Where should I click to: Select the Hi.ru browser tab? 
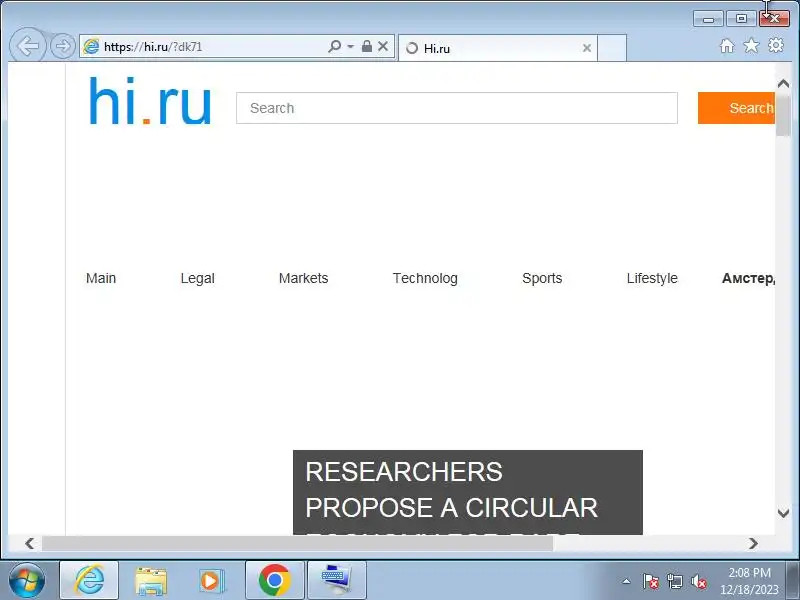(497, 48)
